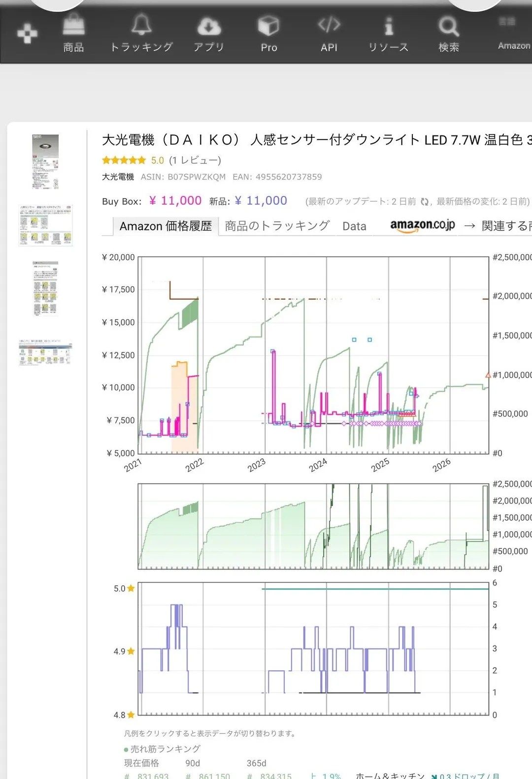Click the red triangle marker near #1,000,000

point(488,375)
